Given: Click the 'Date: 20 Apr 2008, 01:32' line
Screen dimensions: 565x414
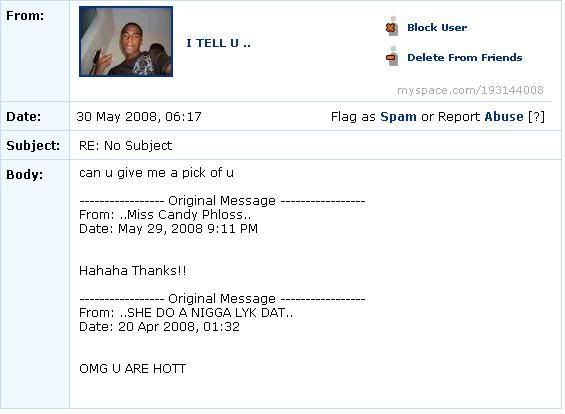Looking at the screenshot, I should (159, 327).
